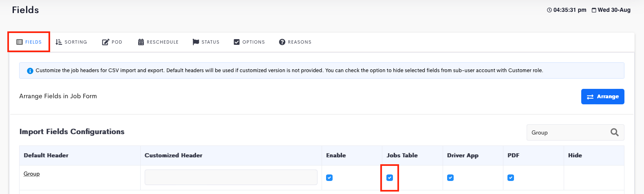The width and height of the screenshot is (644, 194).
Task: Click the Customized Header field for Group
Action: 231,177
